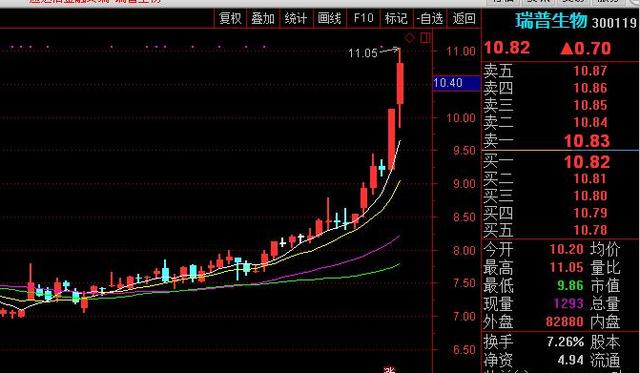Select the 统计 statistics button
Screen dimensions: 640x373
[296, 18]
